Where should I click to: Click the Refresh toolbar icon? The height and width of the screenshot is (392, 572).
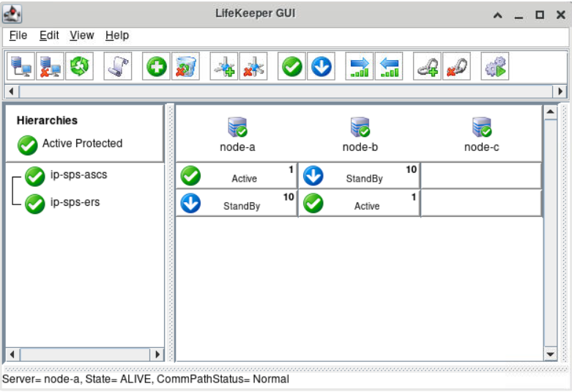(x=79, y=67)
